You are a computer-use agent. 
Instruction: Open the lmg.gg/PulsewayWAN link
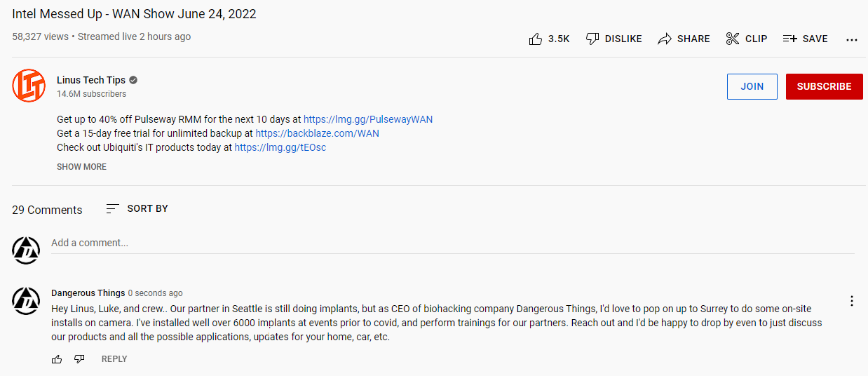(x=368, y=119)
